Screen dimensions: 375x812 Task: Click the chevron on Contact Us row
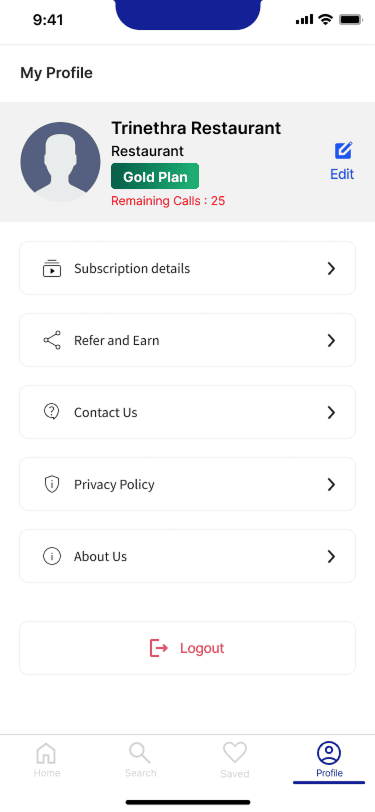[x=331, y=412]
